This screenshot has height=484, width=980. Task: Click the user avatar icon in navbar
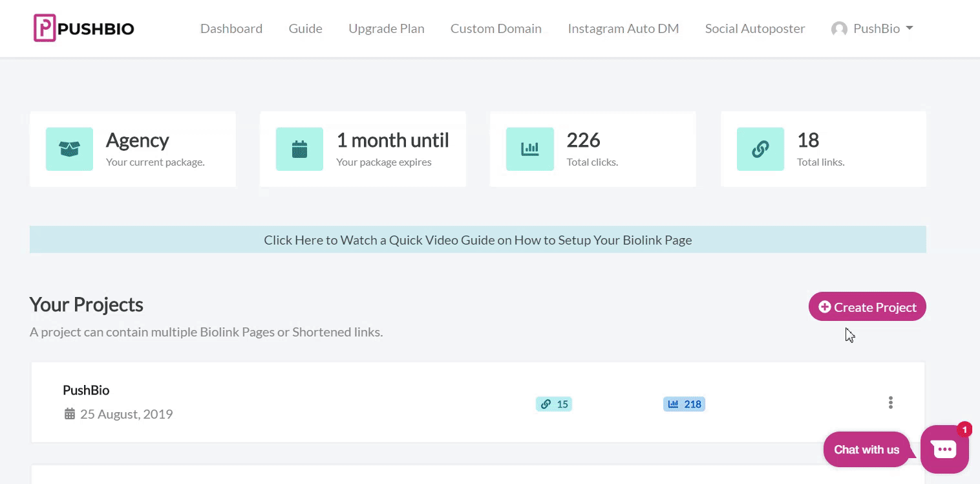click(839, 29)
